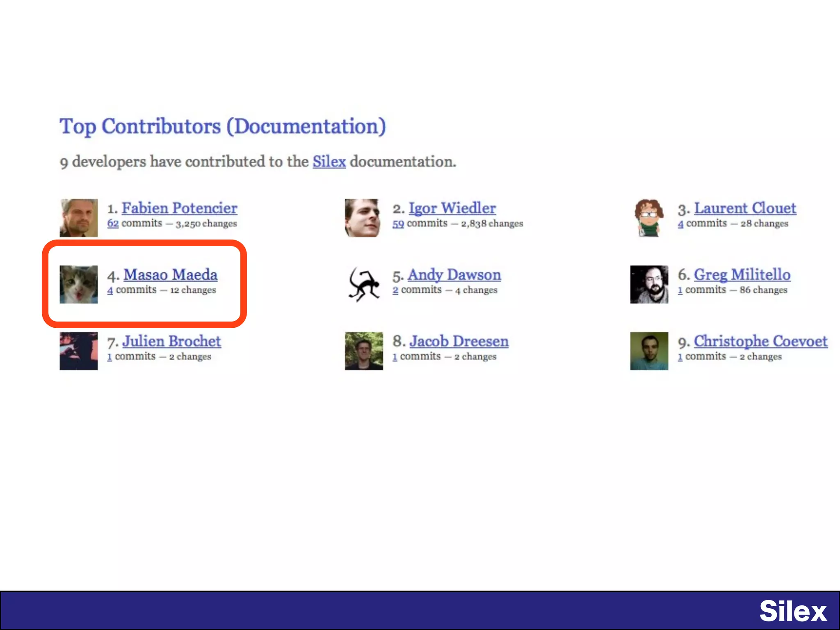This screenshot has height=630, width=840.
Task: Click Masao Maeda's cat avatar
Action: tap(79, 284)
